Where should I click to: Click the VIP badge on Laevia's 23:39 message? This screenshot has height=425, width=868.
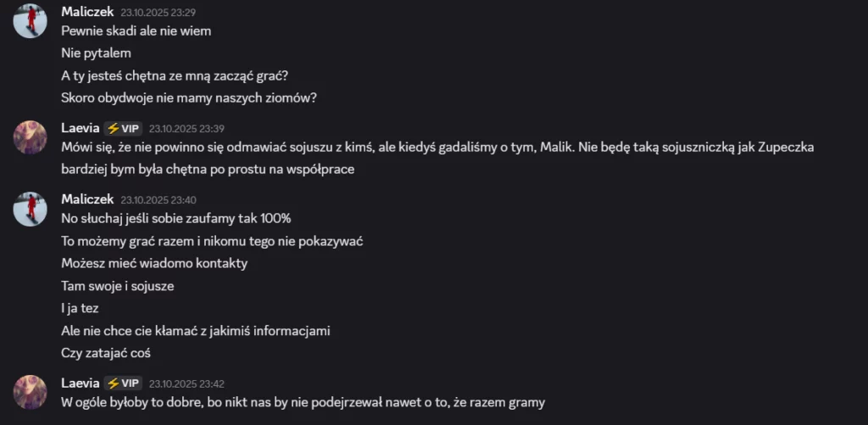point(123,129)
